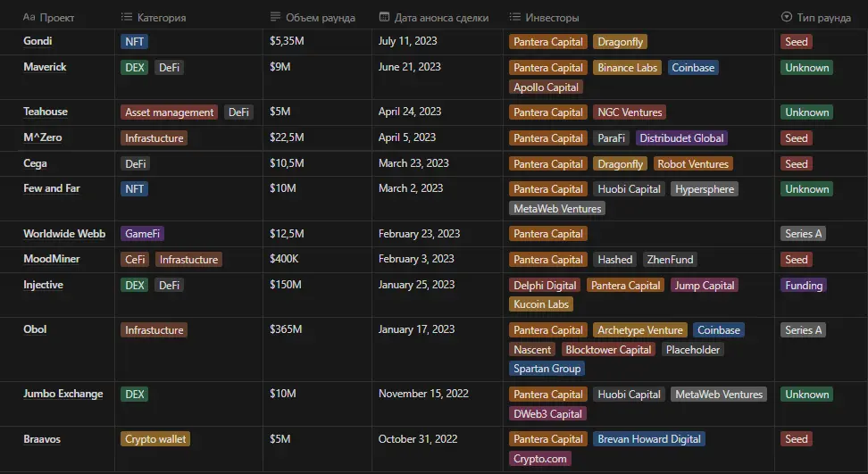Viewport: 868px width, 474px height.
Task: Open the Gondi project page
Action: coord(38,41)
